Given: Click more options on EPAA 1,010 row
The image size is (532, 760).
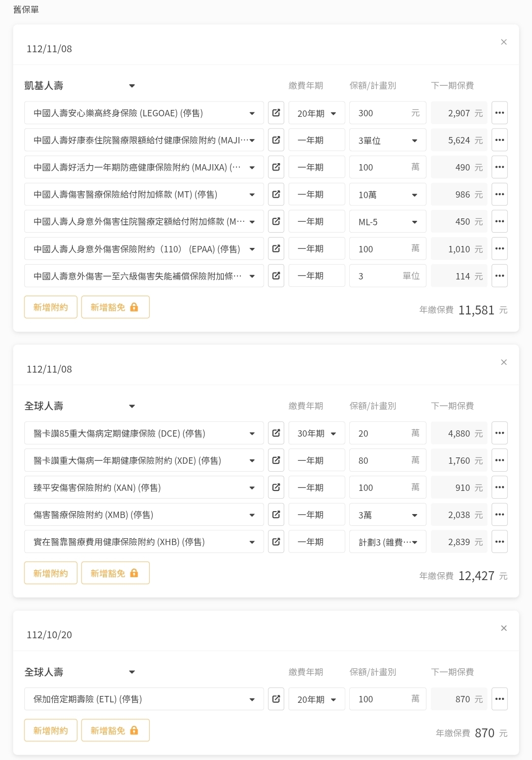Looking at the screenshot, I should click(499, 249).
